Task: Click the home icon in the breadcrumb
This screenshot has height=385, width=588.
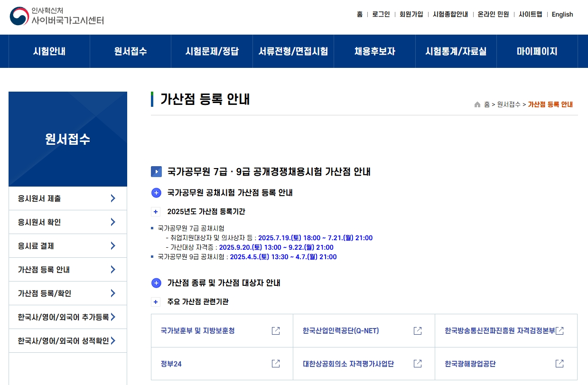Action: 477,104
